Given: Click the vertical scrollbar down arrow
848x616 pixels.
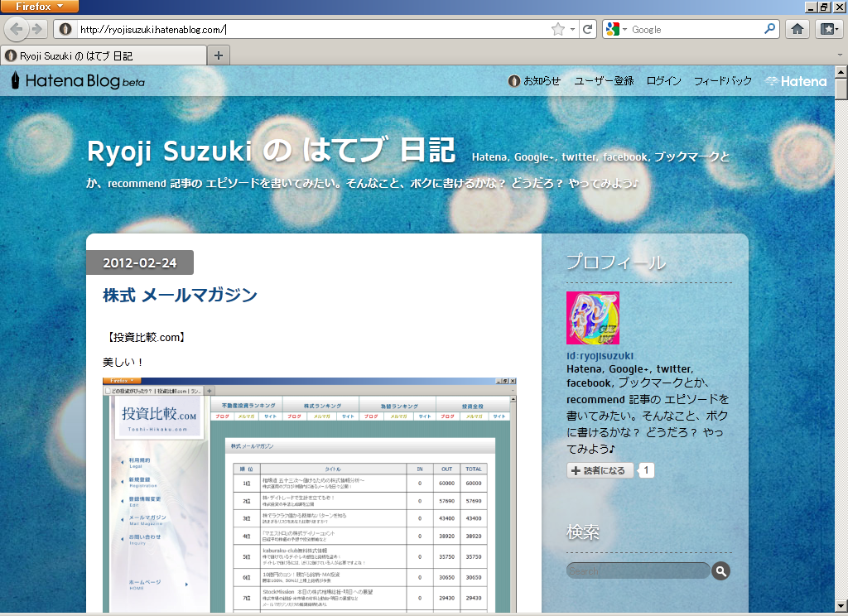Looking at the screenshot, I should tap(841, 608).
